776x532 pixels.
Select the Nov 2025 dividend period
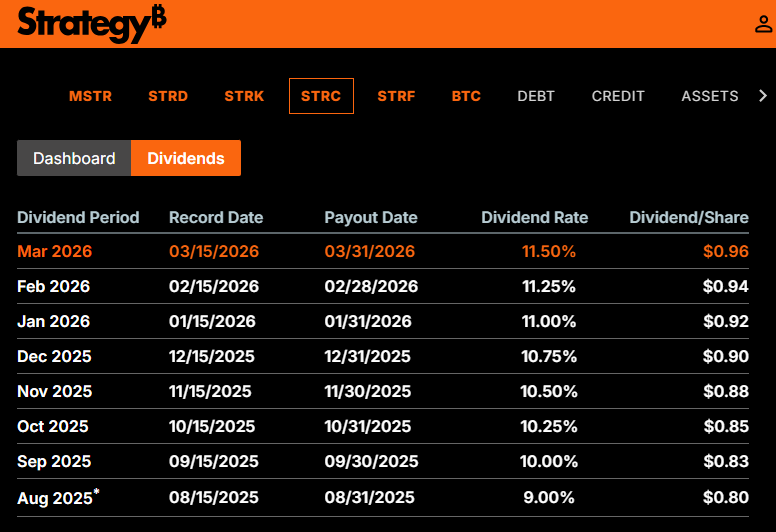[54, 391]
